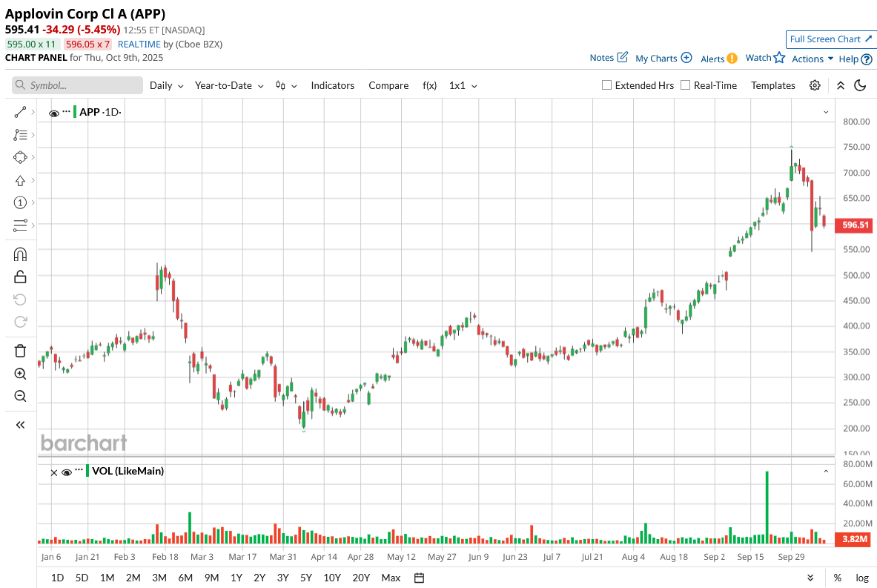Click the Full Screen Chart button

pos(830,39)
